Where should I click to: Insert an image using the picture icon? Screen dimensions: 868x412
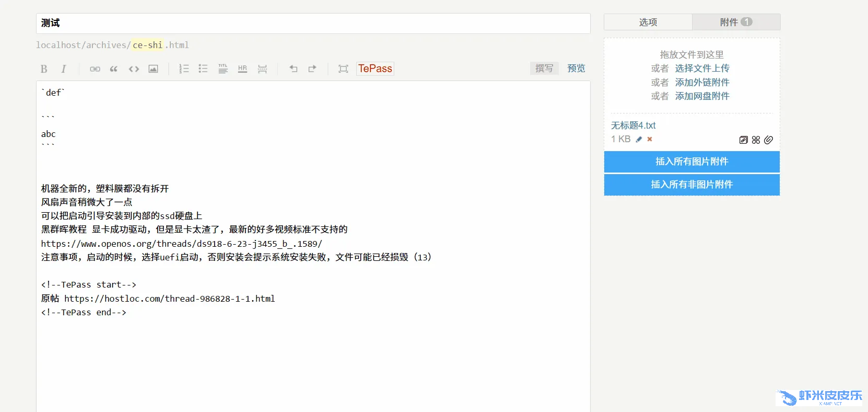153,69
